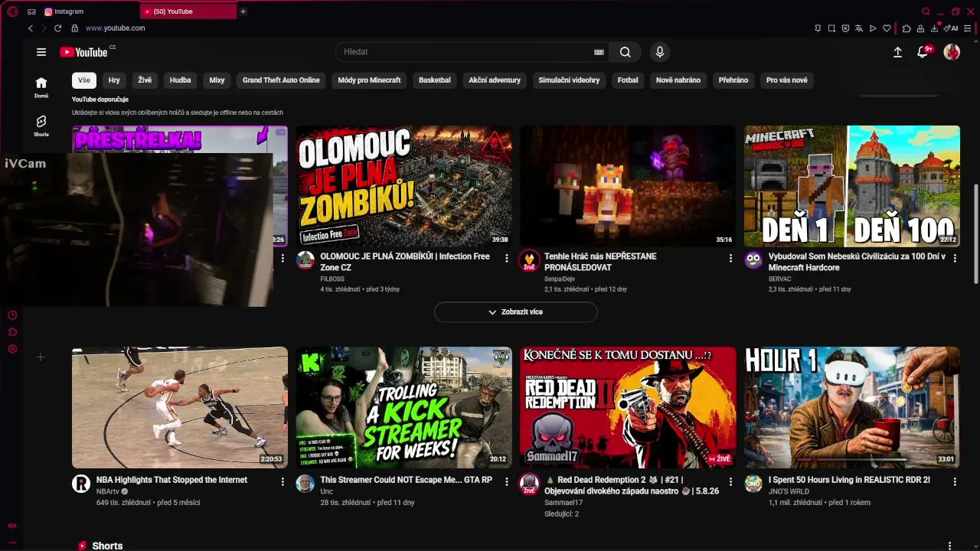Screen dimensions: 980x551
Task: Open options menu for NBA Highlights video
Action: (283, 482)
